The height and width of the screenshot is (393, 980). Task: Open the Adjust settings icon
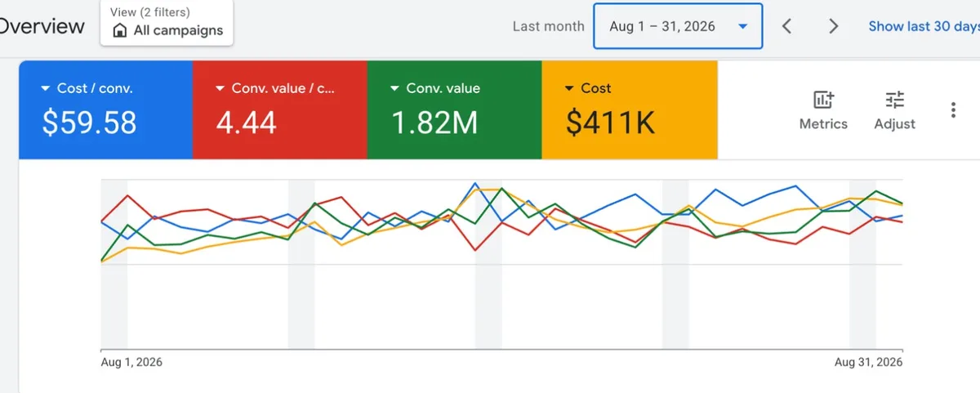coord(894,110)
